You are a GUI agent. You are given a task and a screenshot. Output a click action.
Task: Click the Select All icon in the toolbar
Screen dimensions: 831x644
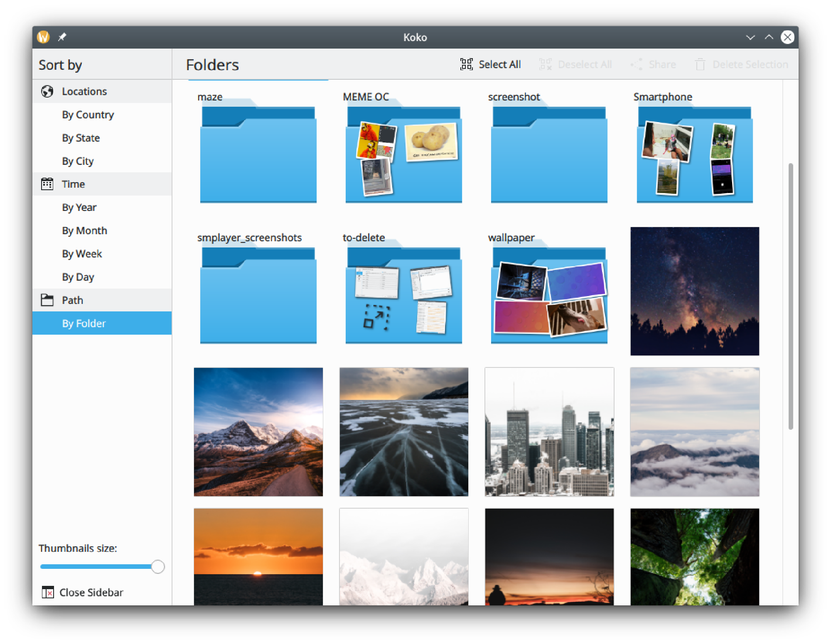pos(466,64)
